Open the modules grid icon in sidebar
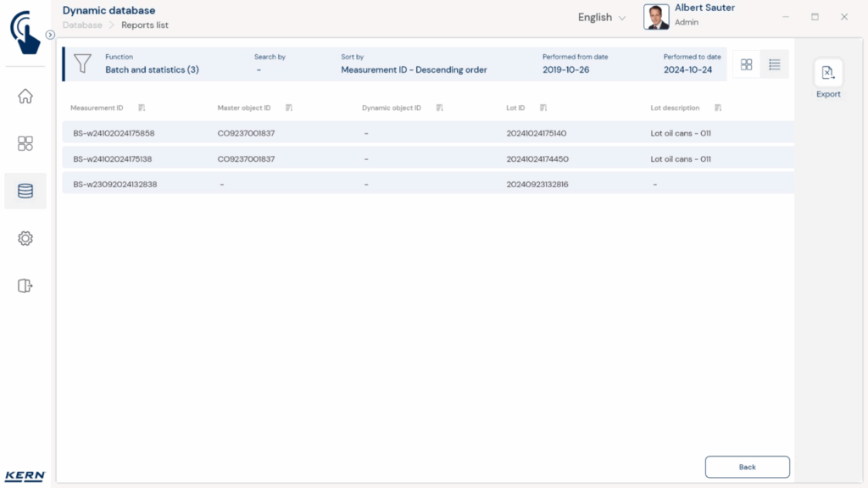The image size is (868, 488). click(25, 143)
